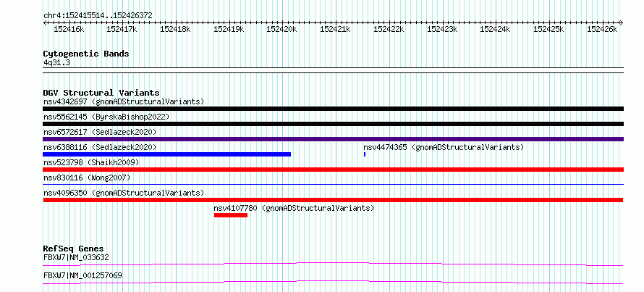Screen dimensions: 644x292
Task: Open the nsv4107780 gnomAD variant label
Action: coord(294,208)
